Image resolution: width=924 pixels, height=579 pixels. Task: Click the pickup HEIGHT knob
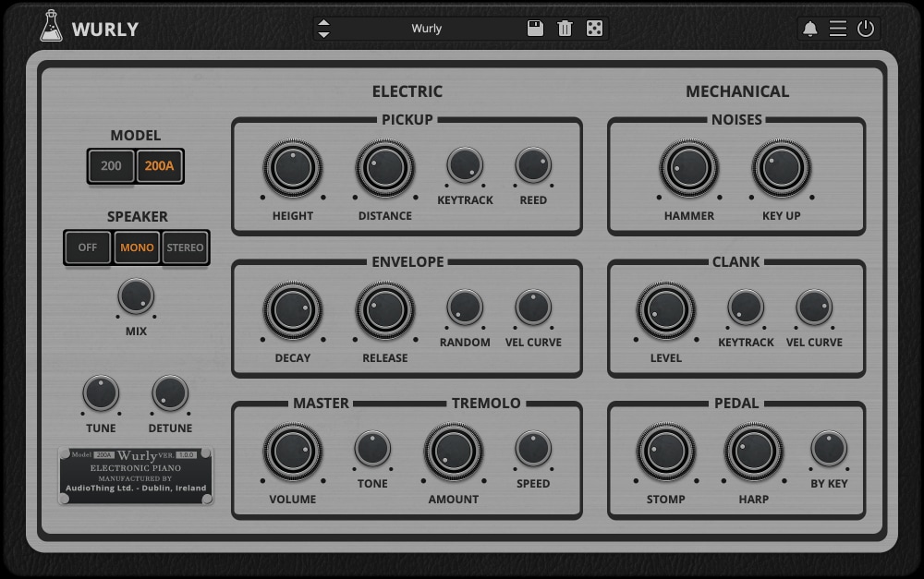pyautogui.click(x=293, y=168)
